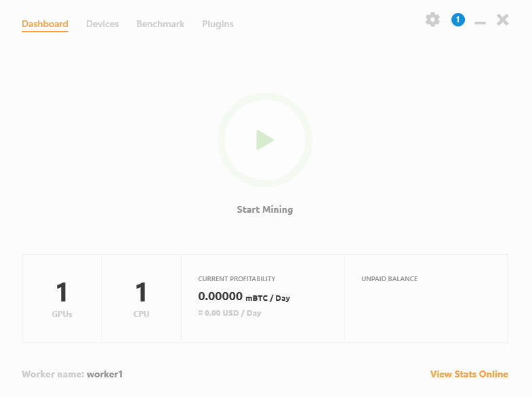Close the miner window
Screen dimensions: 532x397
click(x=502, y=20)
